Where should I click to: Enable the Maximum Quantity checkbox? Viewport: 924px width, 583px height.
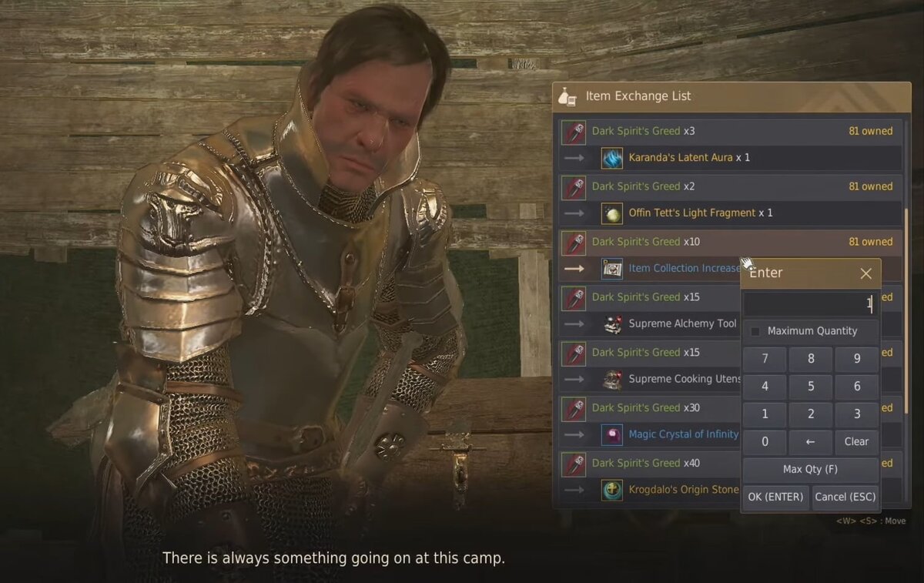coord(755,331)
